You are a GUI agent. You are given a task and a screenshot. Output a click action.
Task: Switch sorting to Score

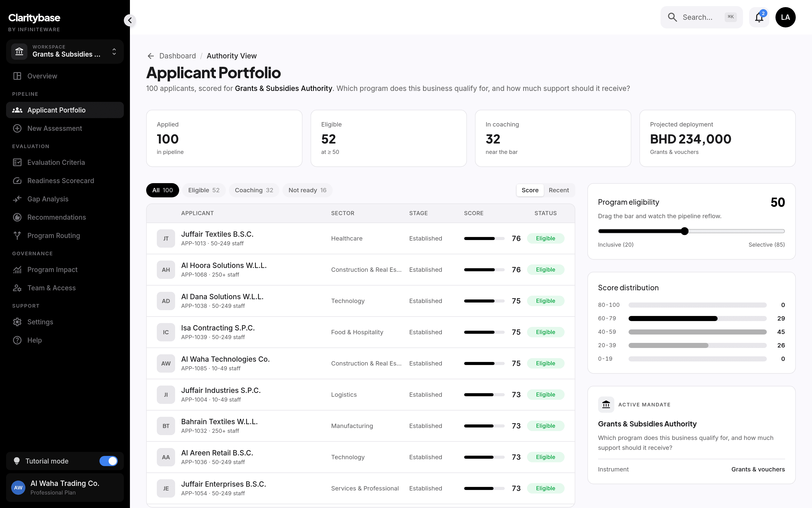[530, 190]
